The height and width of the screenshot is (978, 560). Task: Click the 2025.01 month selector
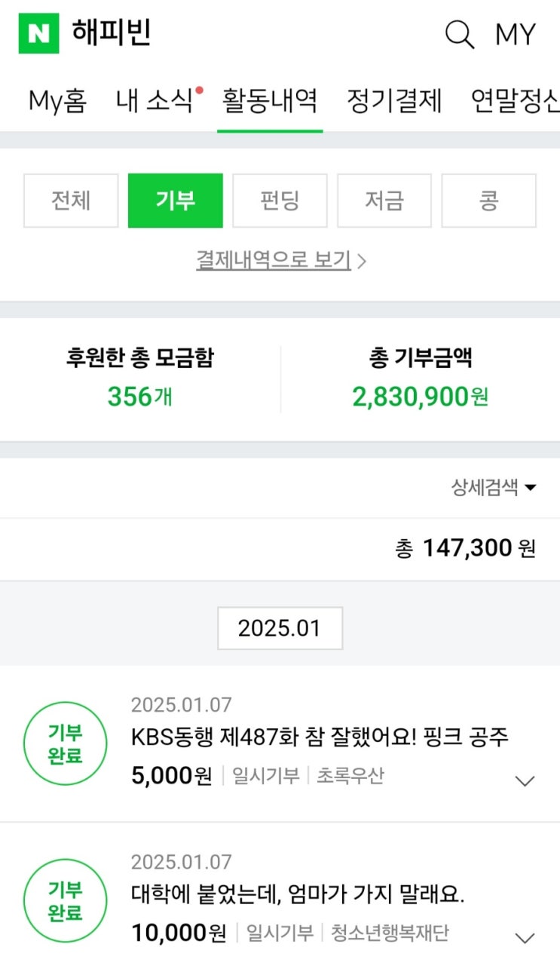click(280, 628)
